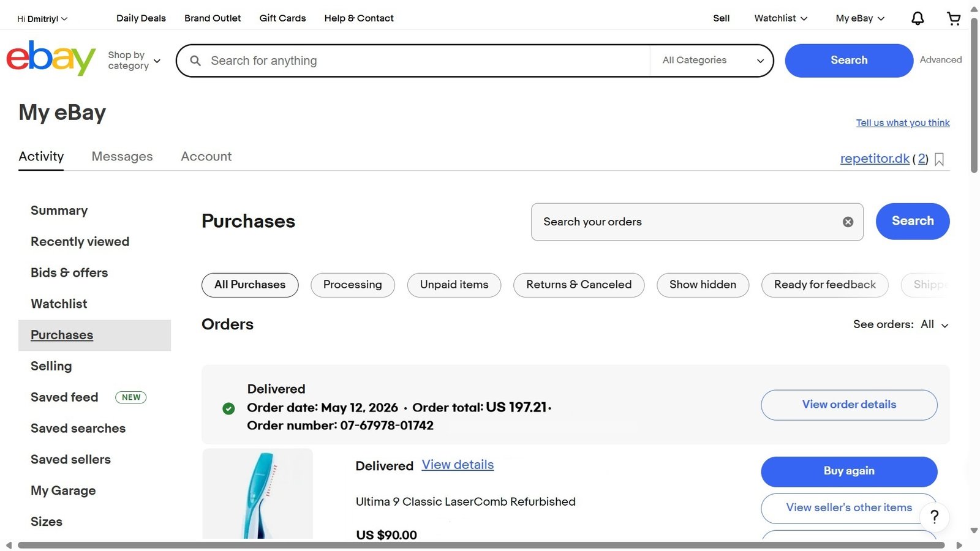Click Search button for orders
The image size is (980, 551).
click(x=913, y=221)
